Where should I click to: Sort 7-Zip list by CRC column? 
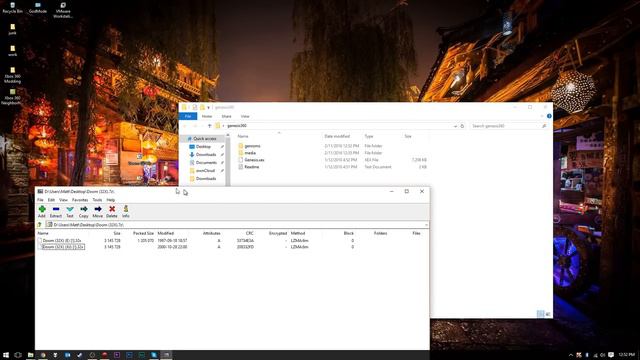click(x=249, y=233)
